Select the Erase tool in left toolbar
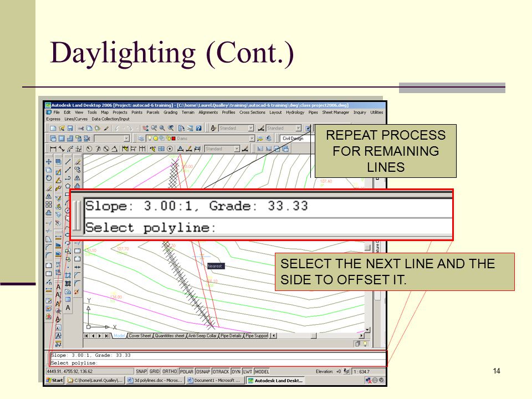Screen dimensions: 532x399 click(x=49, y=188)
